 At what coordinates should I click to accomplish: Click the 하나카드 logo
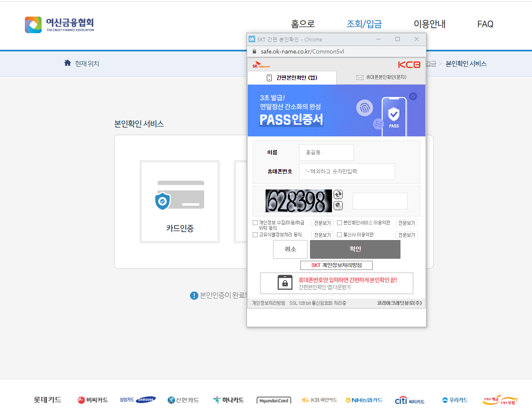tap(228, 400)
